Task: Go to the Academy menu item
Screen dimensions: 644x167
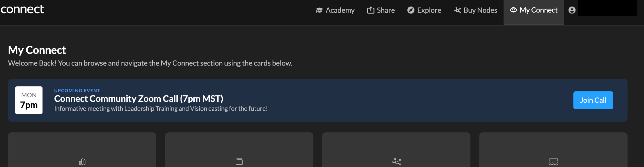Action: point(340,10)
